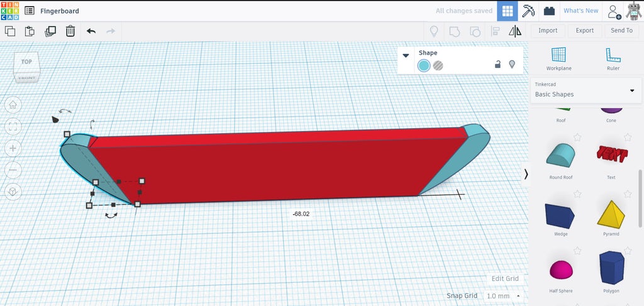Open the Align tool
This screenshot has width=644, height=306.
coord(496,31)
